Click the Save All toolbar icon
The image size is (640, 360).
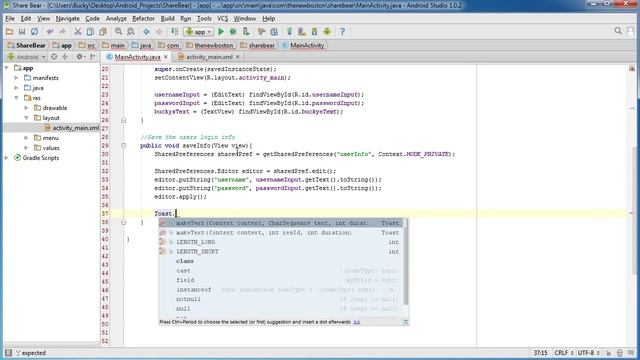(22, 31)
